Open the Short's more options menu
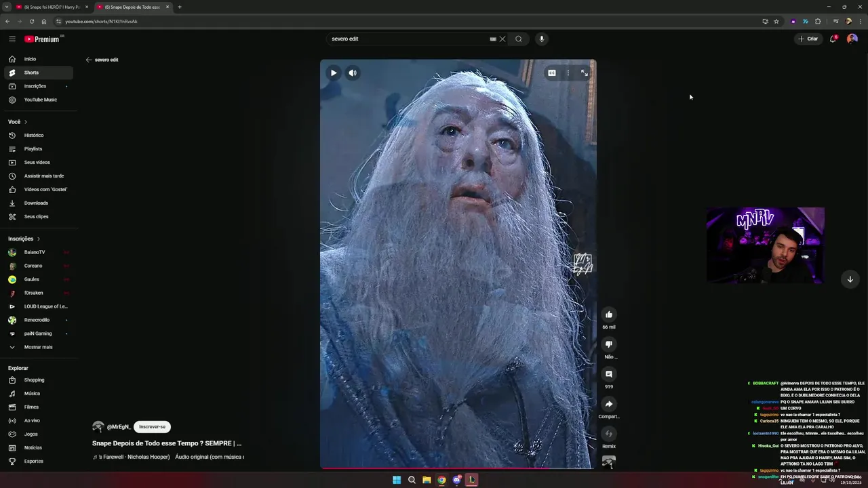 click(568, 73)
